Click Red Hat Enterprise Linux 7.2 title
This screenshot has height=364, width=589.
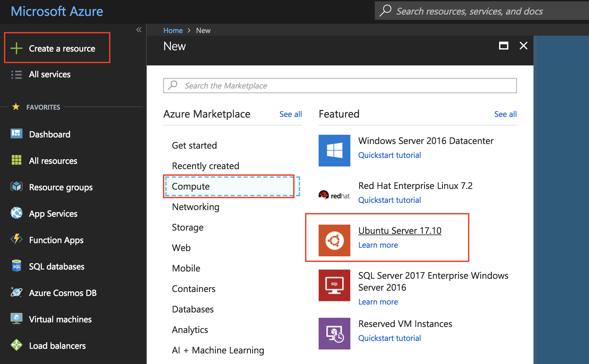click(x=415, y=186)
